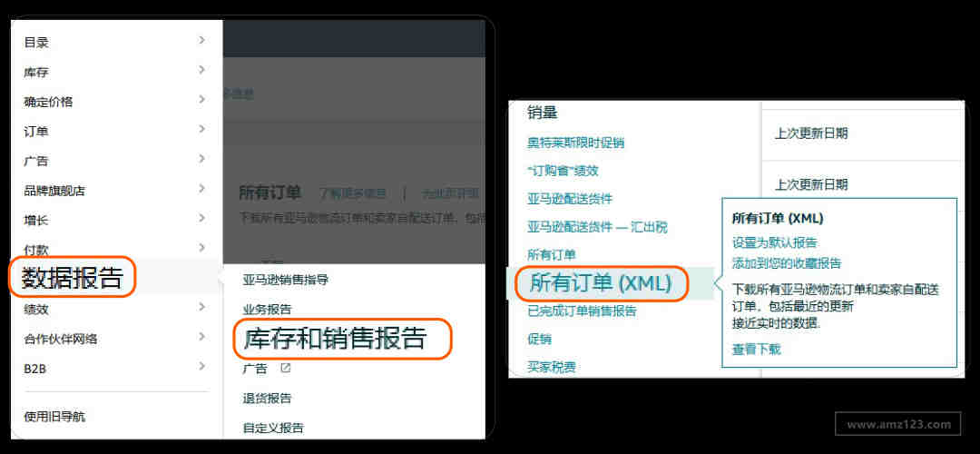The image size is (980, 454).
Task: Click the highlighted 数据报告 menu item
Action: point(73,278)
